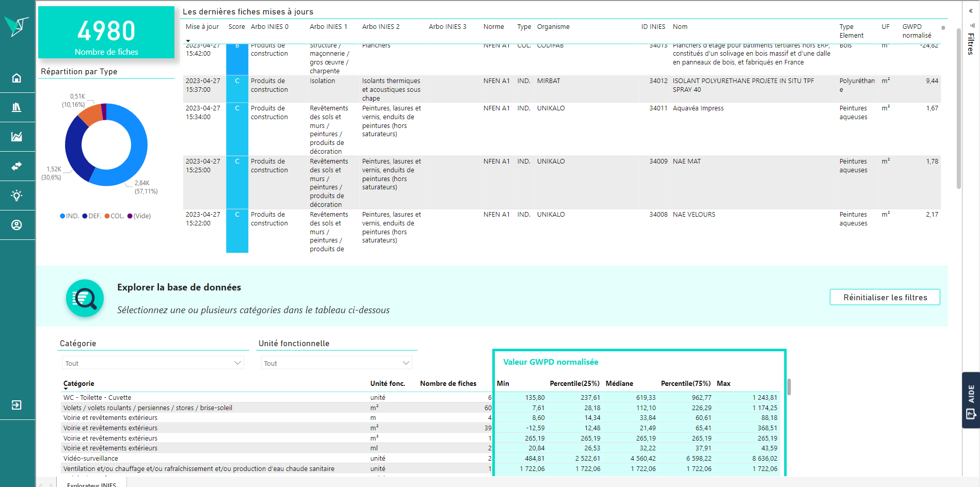Toggle DEF. legend item in donut chart
The height and width of the screenshot is (487, 980).
[x=91, y=216]
